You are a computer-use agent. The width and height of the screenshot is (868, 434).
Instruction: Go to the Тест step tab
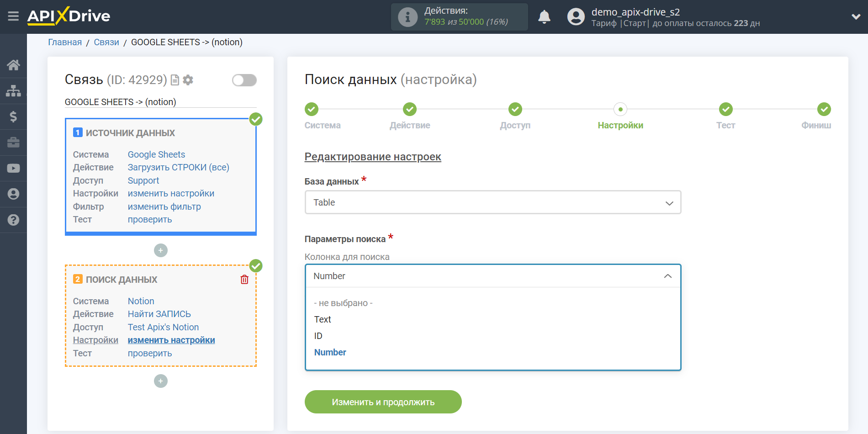coord(725,125)
